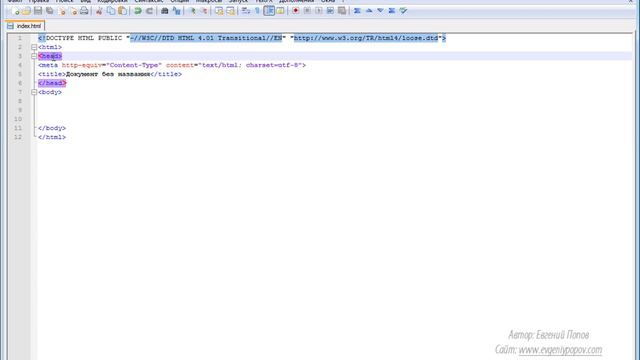Toggle synchronized horizontal scrolling icon
The image size is (640, 360).
tap(231, 11)
